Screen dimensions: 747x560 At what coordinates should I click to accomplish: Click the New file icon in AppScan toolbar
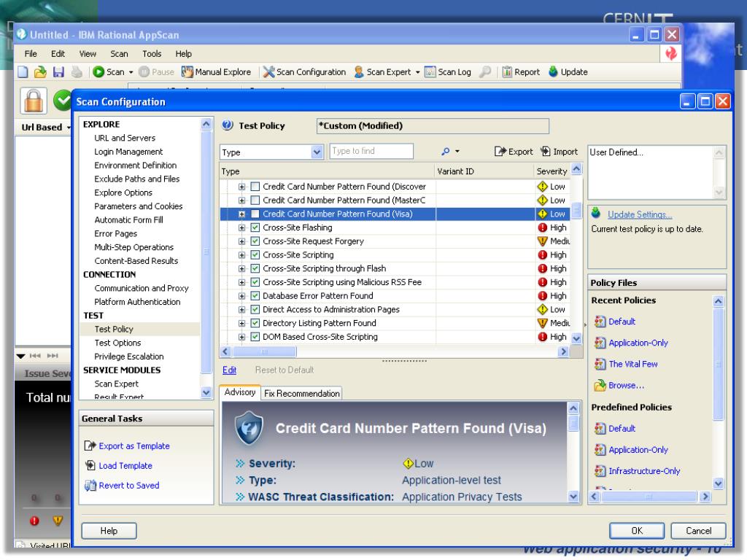23,72
